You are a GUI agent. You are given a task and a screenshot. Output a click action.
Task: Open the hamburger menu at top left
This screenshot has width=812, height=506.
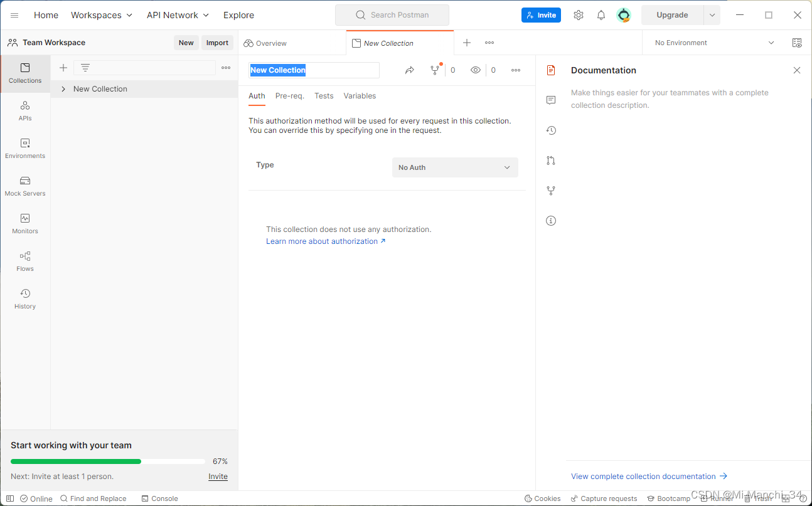(14, 15)
